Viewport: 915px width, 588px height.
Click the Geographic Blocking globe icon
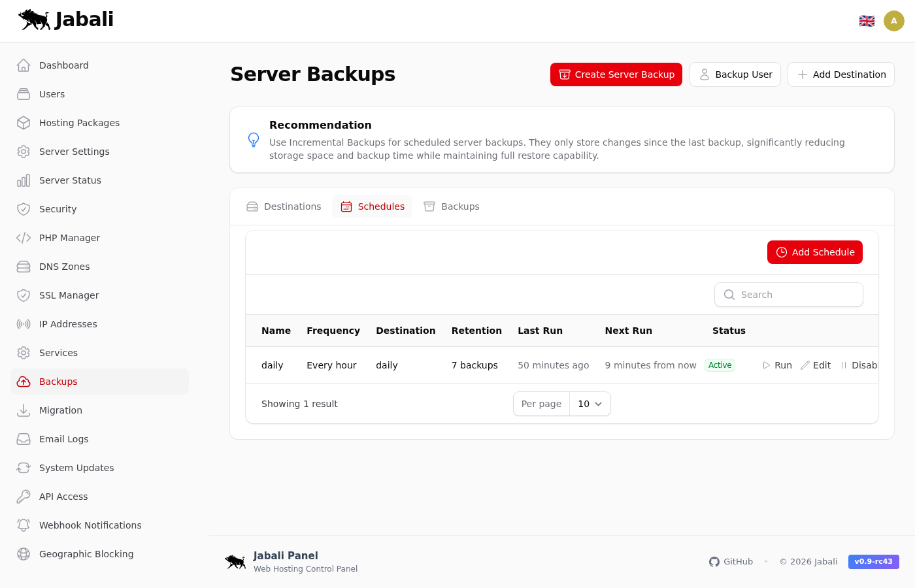(24, 554)
